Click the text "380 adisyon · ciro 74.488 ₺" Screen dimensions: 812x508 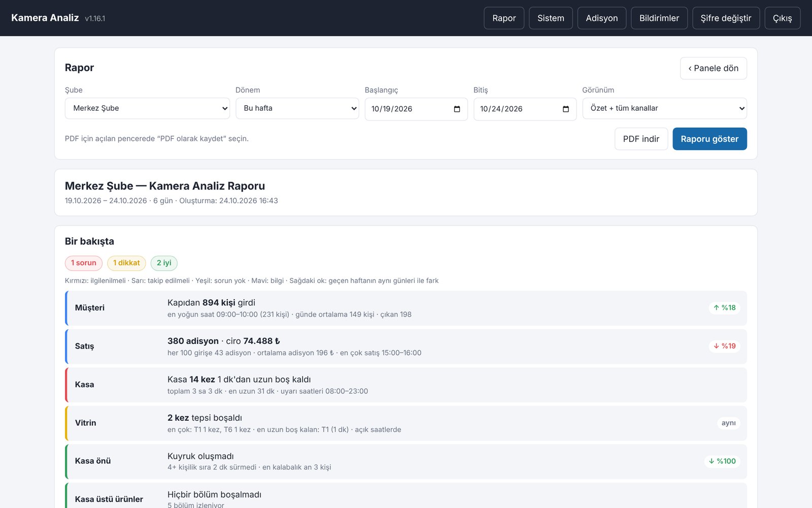(x=224, y=341)
